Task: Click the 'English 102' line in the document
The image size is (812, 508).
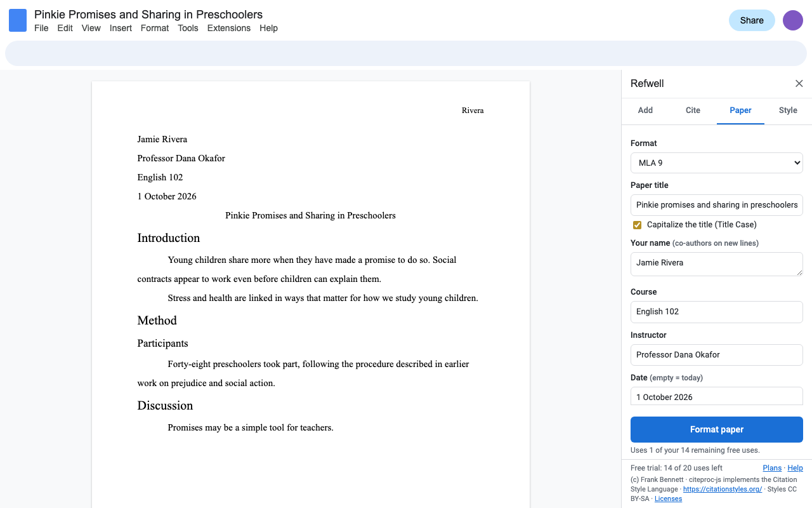Action: pos(160,178)
